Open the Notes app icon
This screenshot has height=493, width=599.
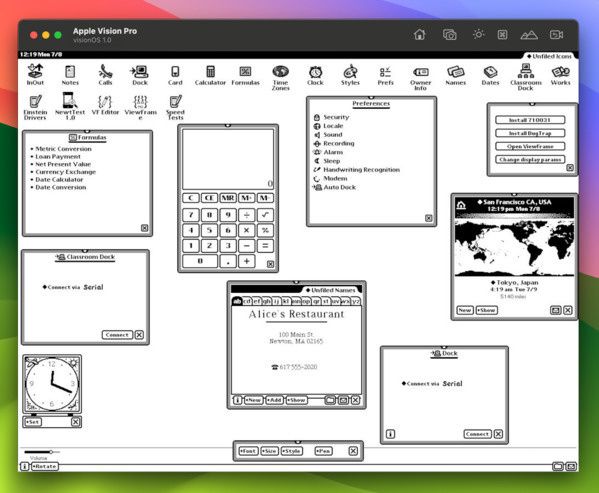click(x=70, y=74)
